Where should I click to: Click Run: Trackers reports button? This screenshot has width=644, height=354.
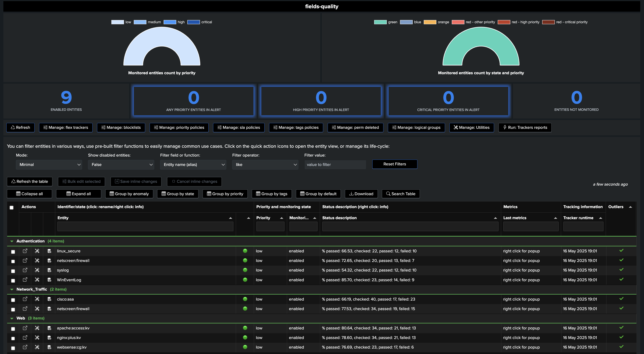coord(525,127)
